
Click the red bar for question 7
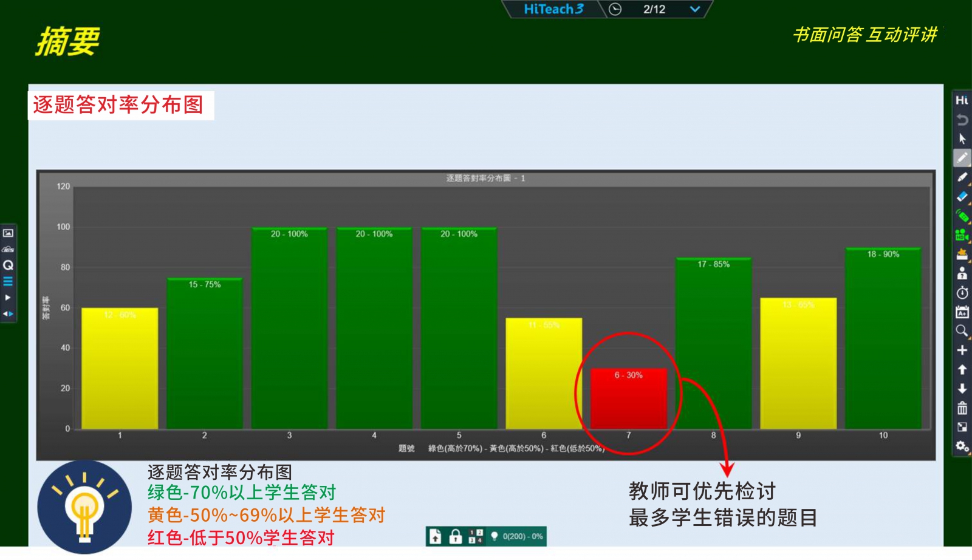628,398
